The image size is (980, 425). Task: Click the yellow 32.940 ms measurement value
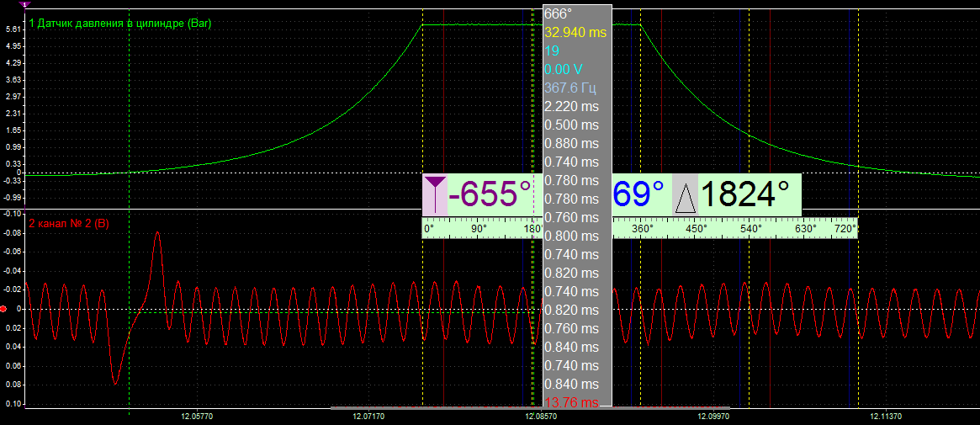pyautogui.click(x=575, y=32)
